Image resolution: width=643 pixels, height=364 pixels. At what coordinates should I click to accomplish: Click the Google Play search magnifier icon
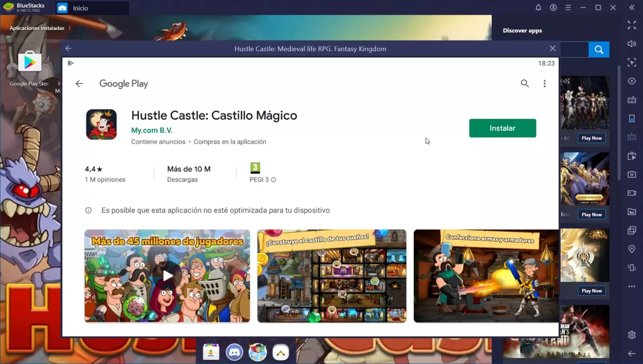pyautogui.click(x=524, y=83)
